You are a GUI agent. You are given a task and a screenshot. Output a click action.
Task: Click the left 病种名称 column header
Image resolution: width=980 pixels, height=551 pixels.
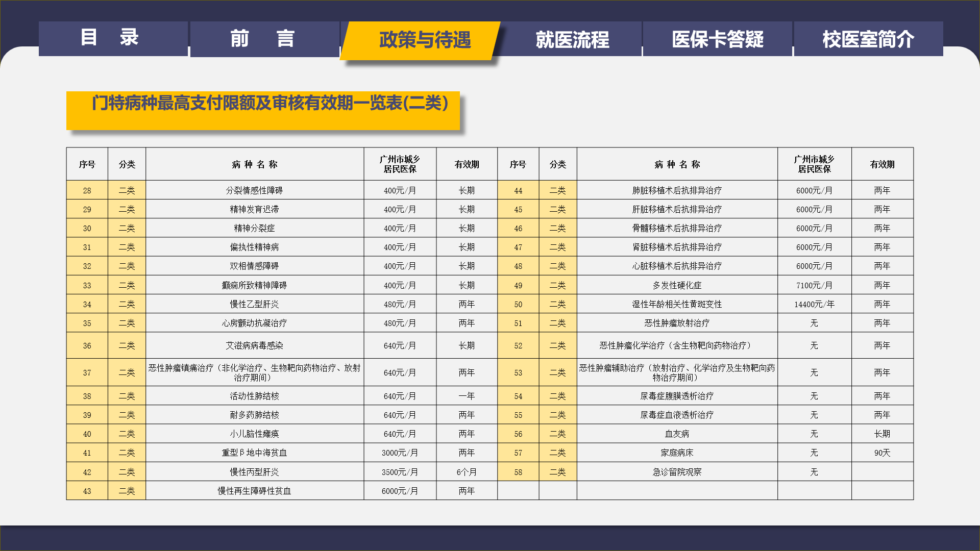(255, 164)
